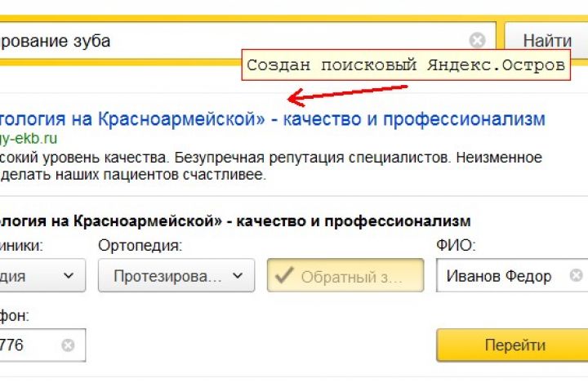The height and width of the screenshot is (392, 588).
Task: Click the Ортопедия field label
Action: [140, 245]
